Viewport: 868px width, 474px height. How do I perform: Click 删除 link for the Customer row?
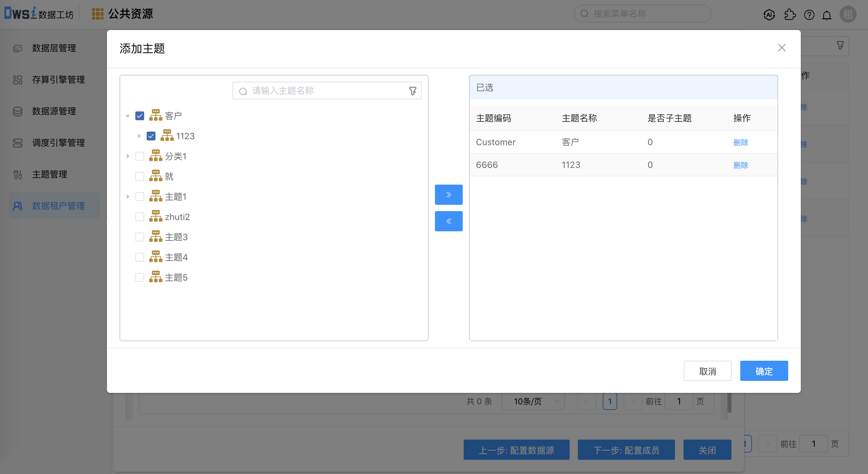[740, 142]
